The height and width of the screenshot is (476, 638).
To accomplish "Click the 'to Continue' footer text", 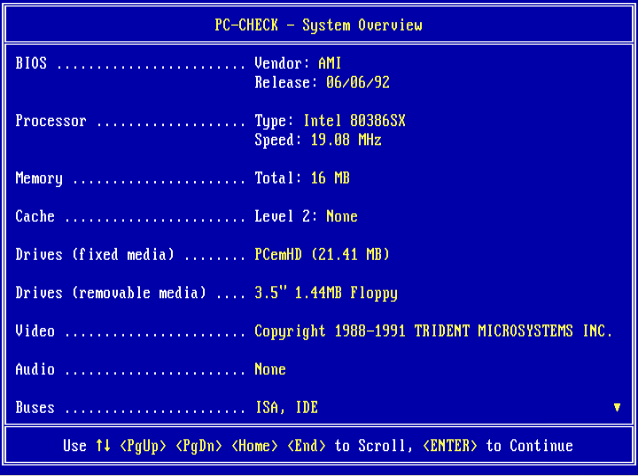I will point(530,445).
